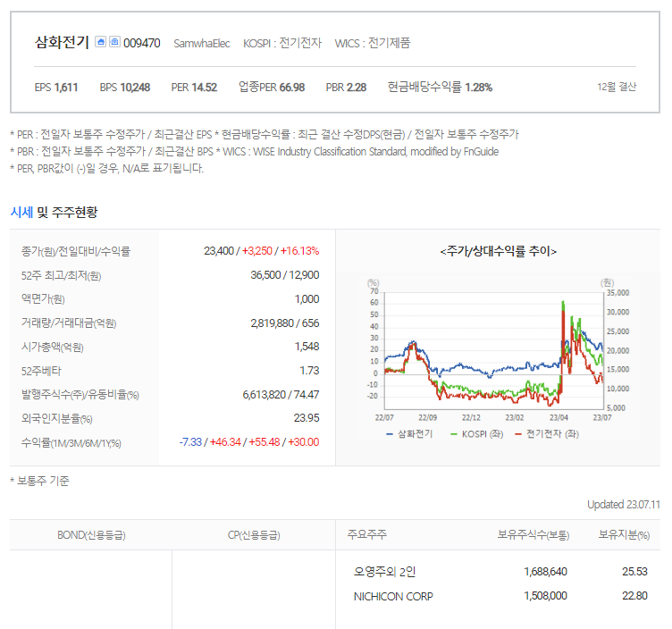Click 시가총액(억원) row label

pos(53,347)
